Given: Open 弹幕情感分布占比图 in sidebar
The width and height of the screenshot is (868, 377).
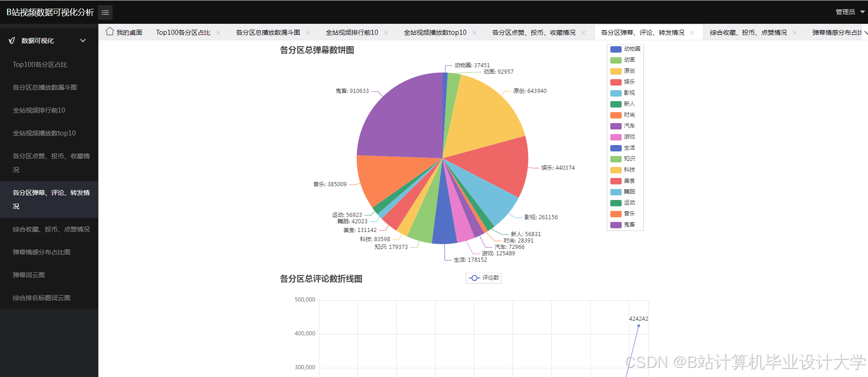Looking at the screenshot, I should (49, 252).
